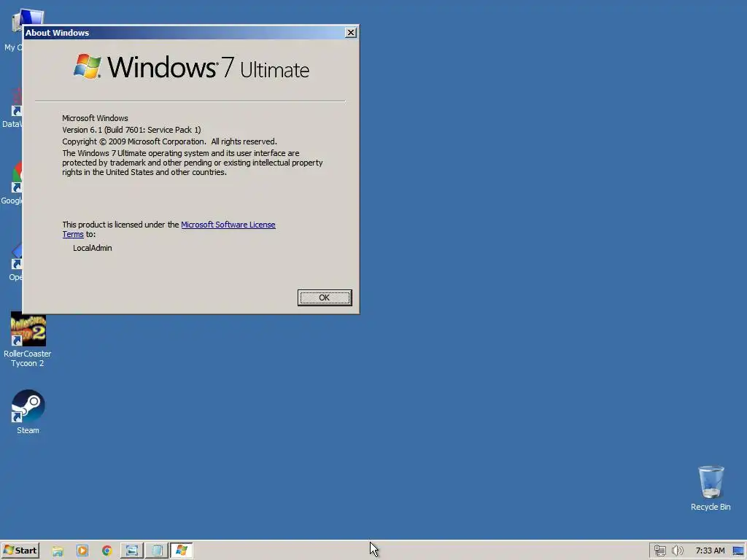The width and height of the screenshot is (747, 560).
Task: Close the About Windows dialog
Action: click(x=351, y=32)
